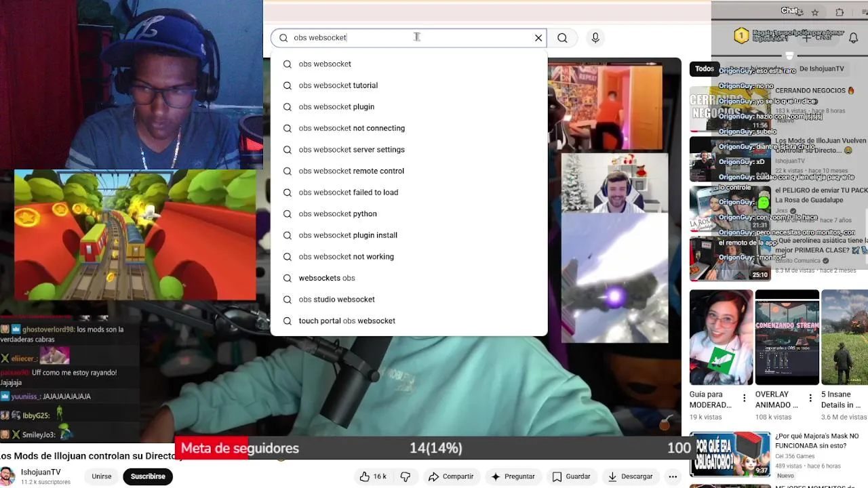Open YouTube notifications bell
This screenshot has width=868, height=488.
click(853, 38)
